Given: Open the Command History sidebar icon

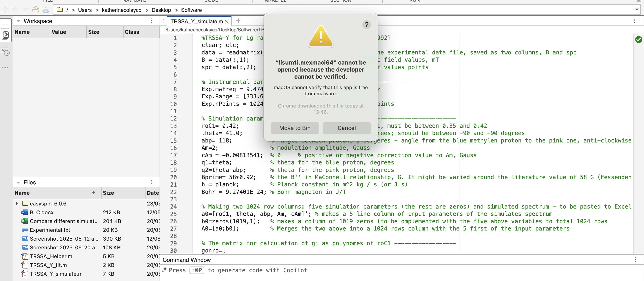Looking at the screenshot, I should coord(5,51).
